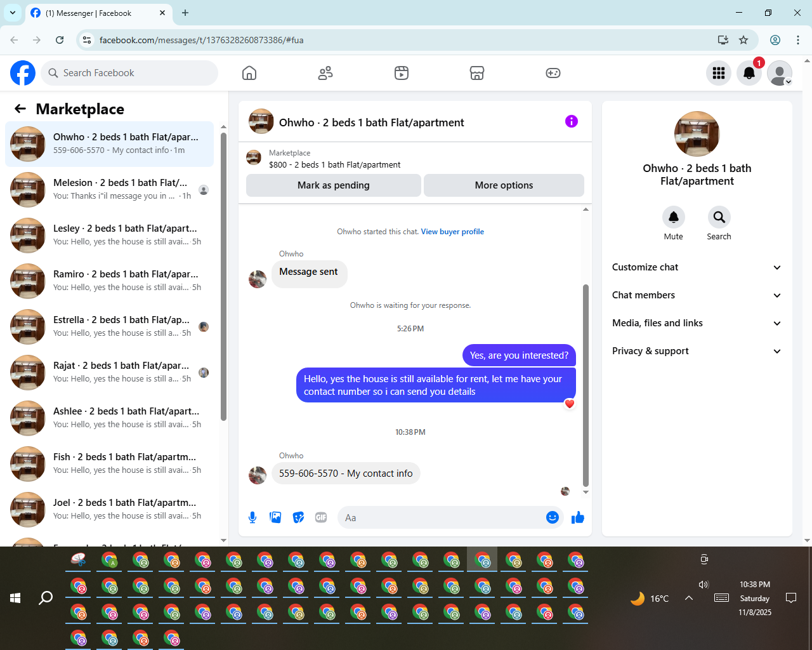Click the More options button
812x650 pixels.
(x=504, y=185)
